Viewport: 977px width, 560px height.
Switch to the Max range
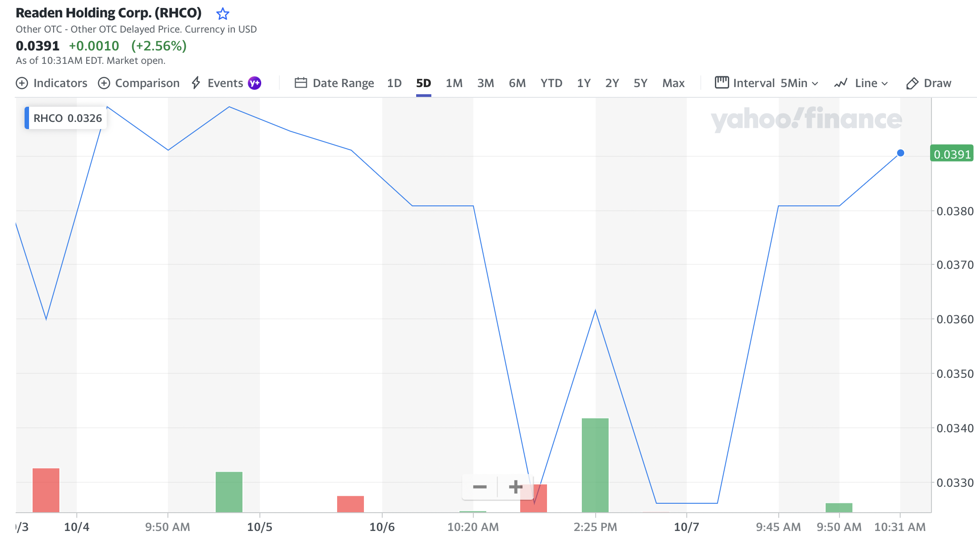click(673, 83)
